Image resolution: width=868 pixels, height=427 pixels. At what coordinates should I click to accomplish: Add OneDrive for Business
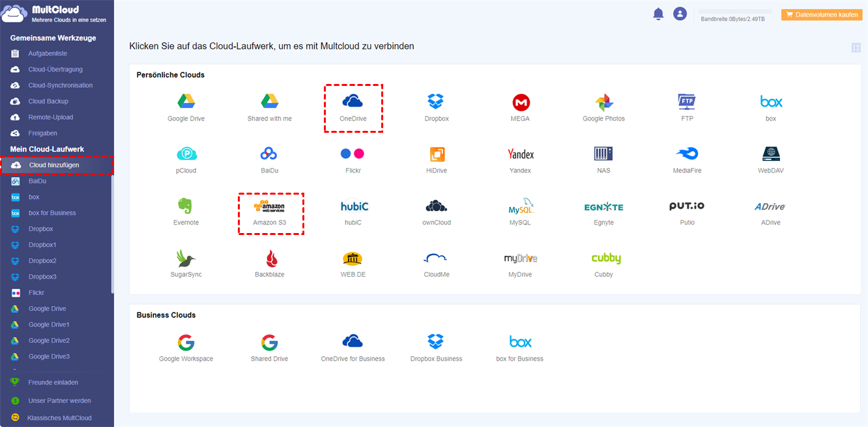pyautogui.click(x=353, y=342)
